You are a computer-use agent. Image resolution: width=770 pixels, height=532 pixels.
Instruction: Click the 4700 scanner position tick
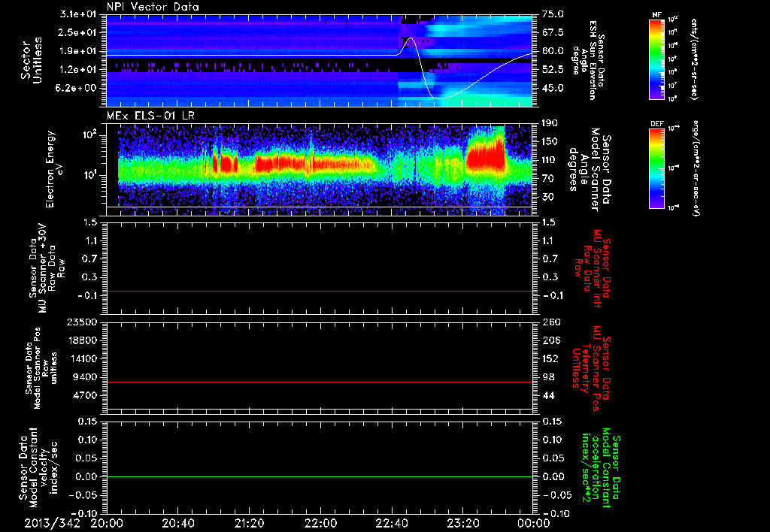(85, 395)
